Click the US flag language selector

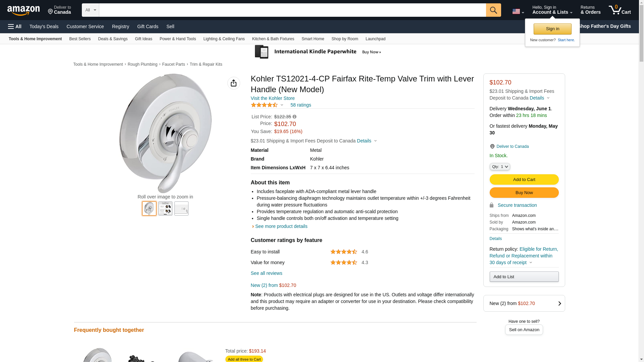point(518,11)
